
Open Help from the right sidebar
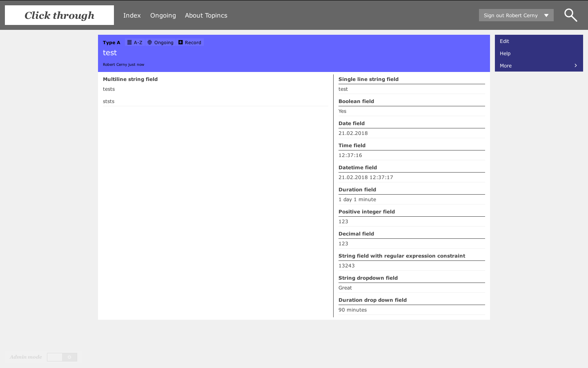click(x=505, y=54)
